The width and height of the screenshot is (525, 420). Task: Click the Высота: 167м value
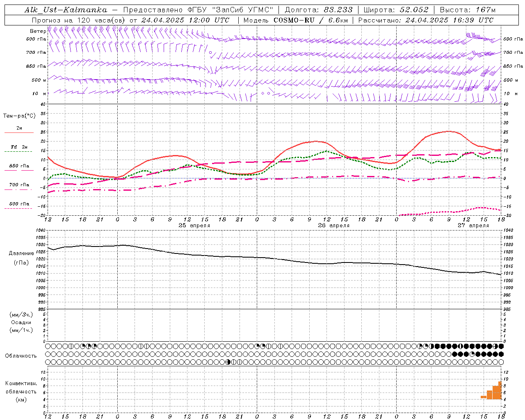pos(468,10)
